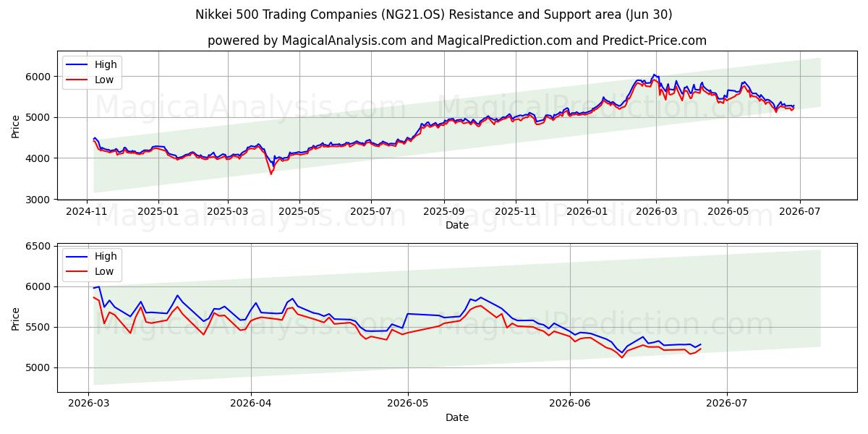Image resolution: width=868 pixels, height=434 pixels.
Task: Click the '2024-11' x-axis label in top chart
Action: point(87,213)
